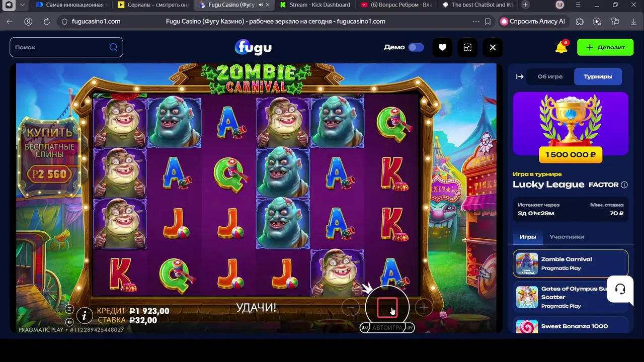Switch to the Турниры tab
This screenshot has width=644, height=362.
(x=598, y=76)
